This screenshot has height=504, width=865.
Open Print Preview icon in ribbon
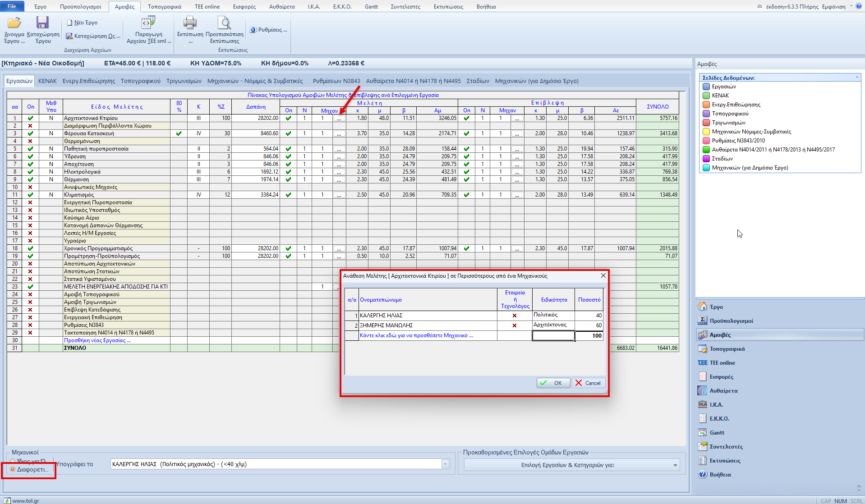point(224,23)
